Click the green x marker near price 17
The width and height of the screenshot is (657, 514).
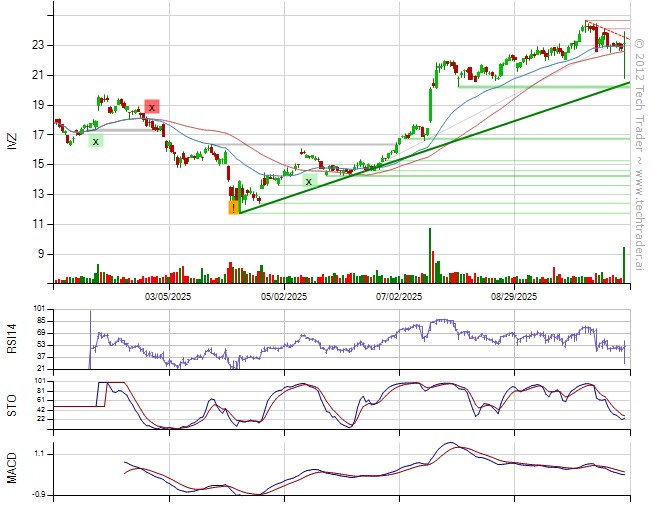click(95, 141)
